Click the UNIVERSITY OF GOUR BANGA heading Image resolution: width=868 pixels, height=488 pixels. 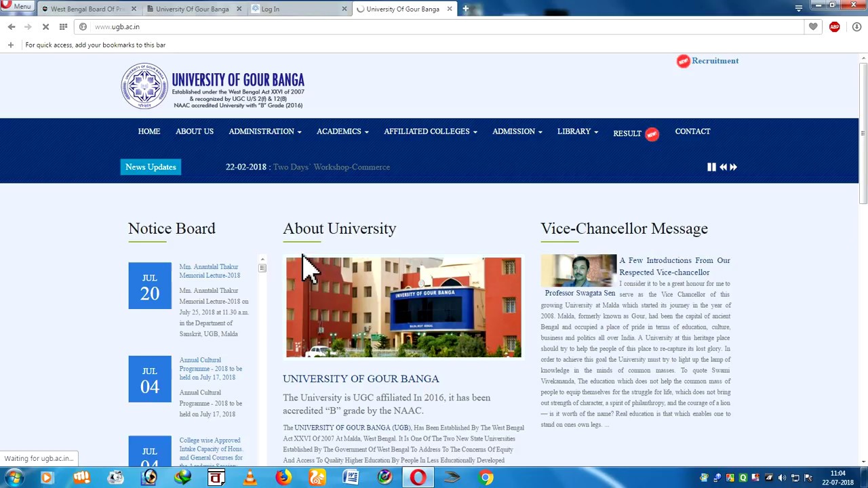(x=361, y=379)
